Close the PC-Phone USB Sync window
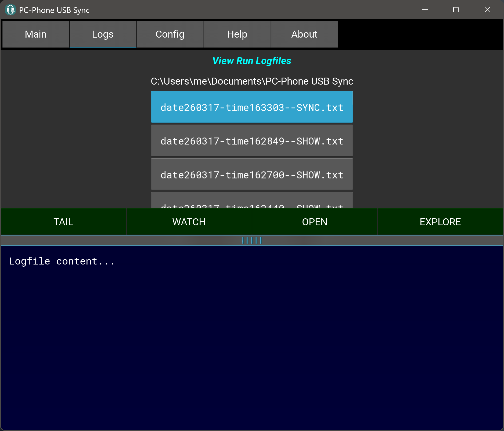This screenshot has height=431, width=504. 487,10
